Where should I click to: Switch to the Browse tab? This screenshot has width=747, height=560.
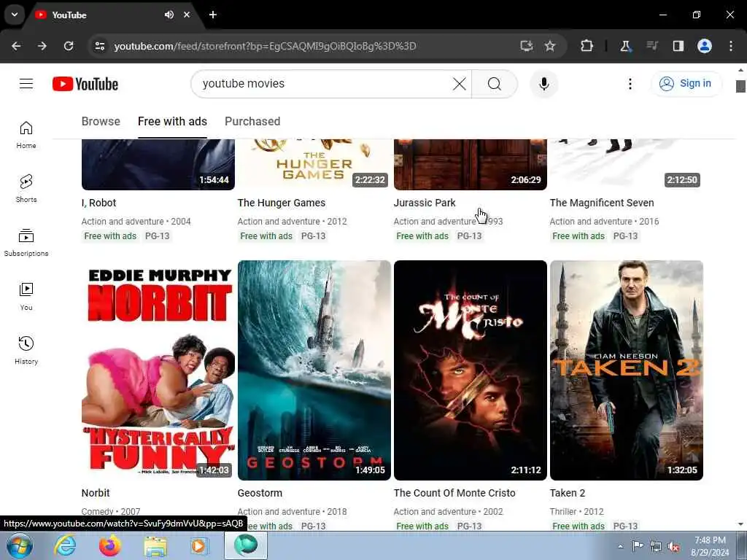pos(101,122)
